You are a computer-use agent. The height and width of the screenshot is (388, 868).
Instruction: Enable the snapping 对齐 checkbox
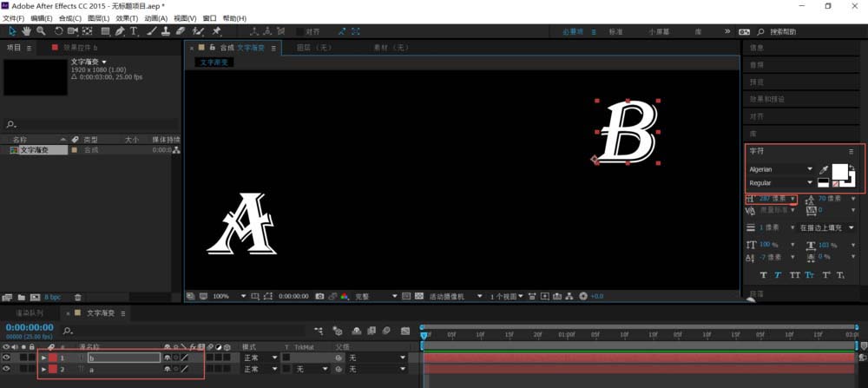coord(299,31)
